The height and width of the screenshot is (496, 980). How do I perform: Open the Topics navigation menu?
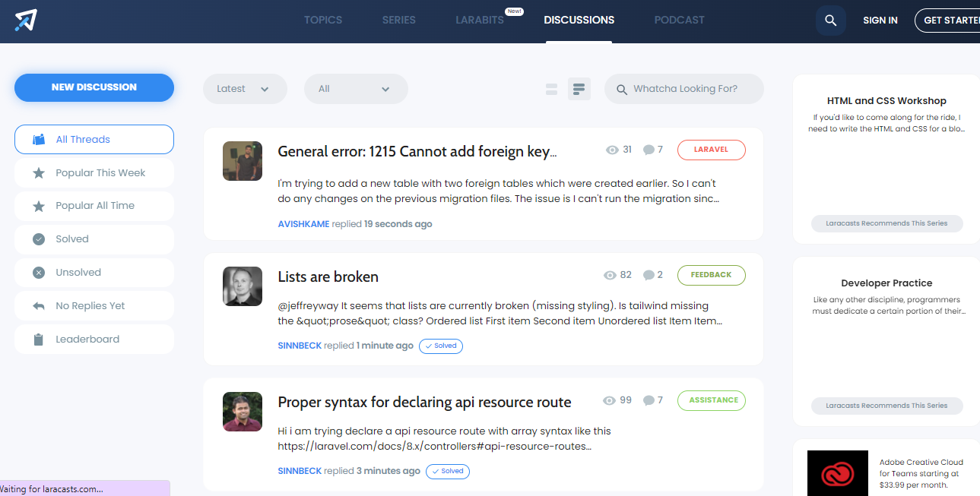(x=323, y=21)
